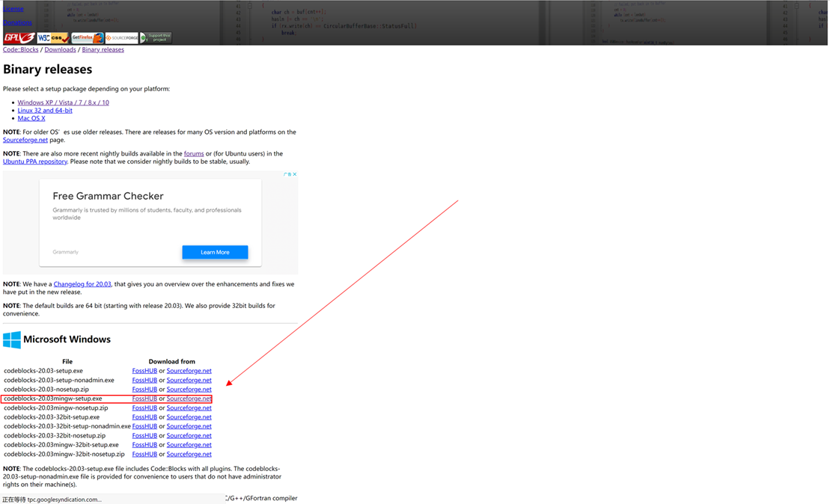Click Sourceforge.net for codeblocks-20.03-nosetup.zip
This screenshot has height=504, width=830.
(x=189, y=390)
